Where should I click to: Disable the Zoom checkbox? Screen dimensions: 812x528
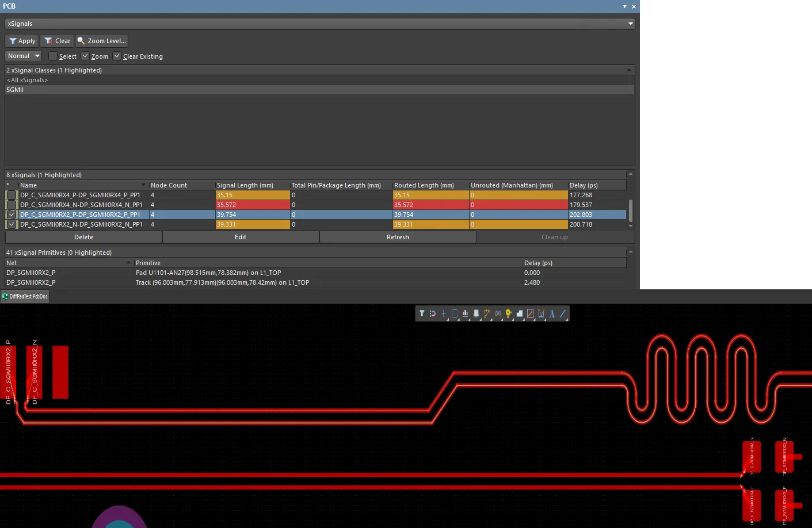[x=85, y=56]
